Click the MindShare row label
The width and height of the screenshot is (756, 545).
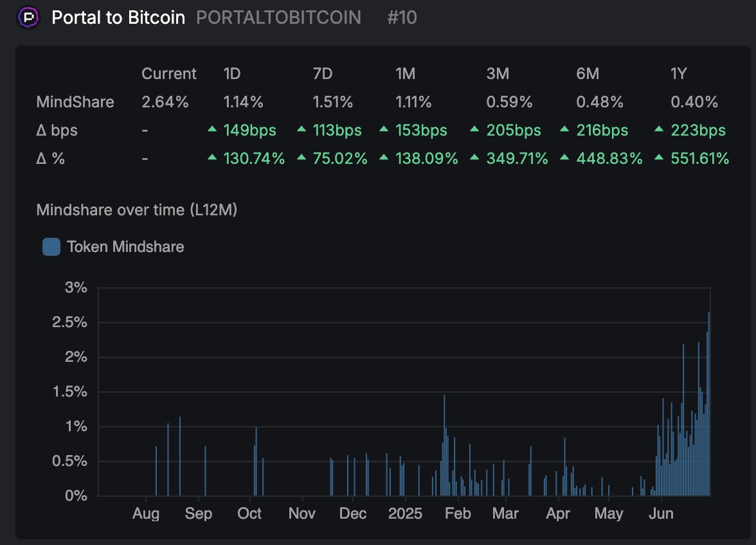coord(75,102)
